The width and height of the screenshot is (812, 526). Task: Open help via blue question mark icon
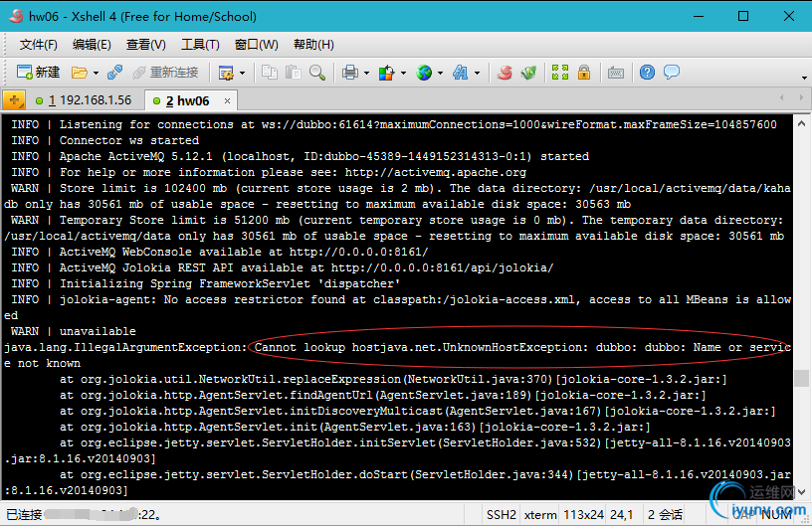click(647, 73)
